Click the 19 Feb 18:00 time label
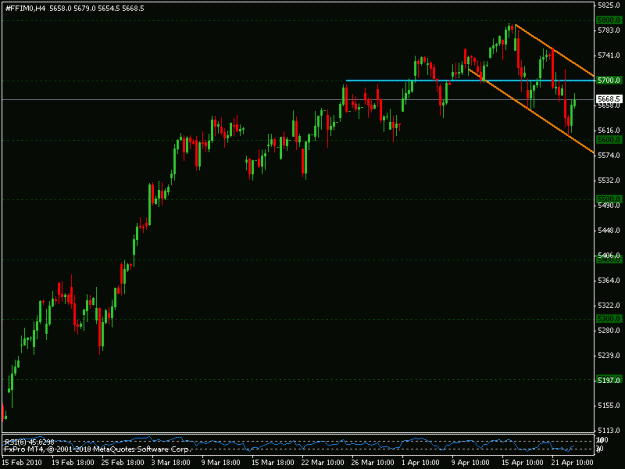This screenshot has height=469, width=625. 73,463
